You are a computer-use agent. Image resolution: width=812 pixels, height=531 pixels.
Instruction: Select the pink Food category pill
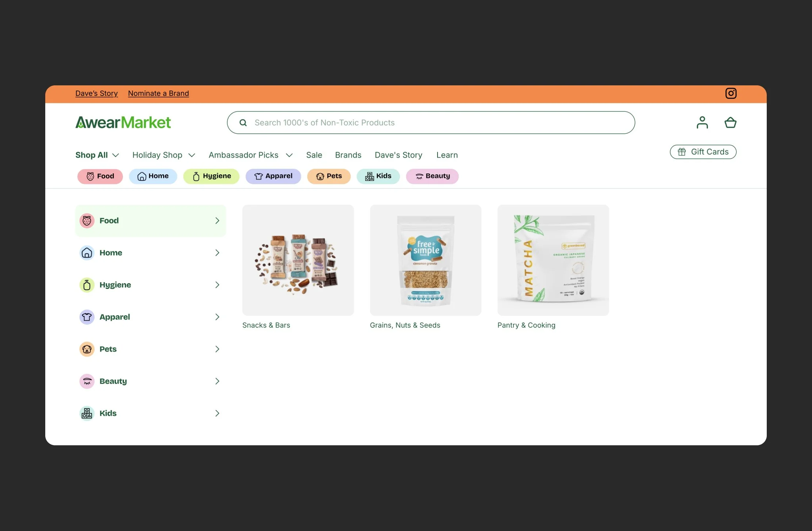[100, 176]
